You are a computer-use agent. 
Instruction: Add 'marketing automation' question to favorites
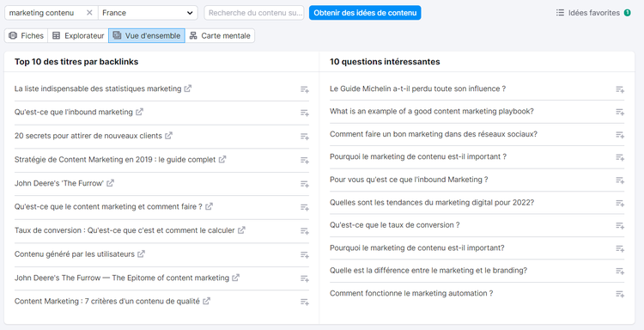coord(620,294)
